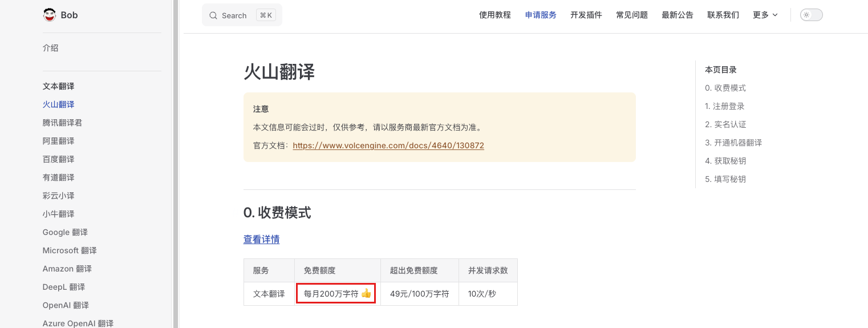Click the 文本翻译 table cell
The height and width of the screenshot is (328, 868).
coord(269,294)
